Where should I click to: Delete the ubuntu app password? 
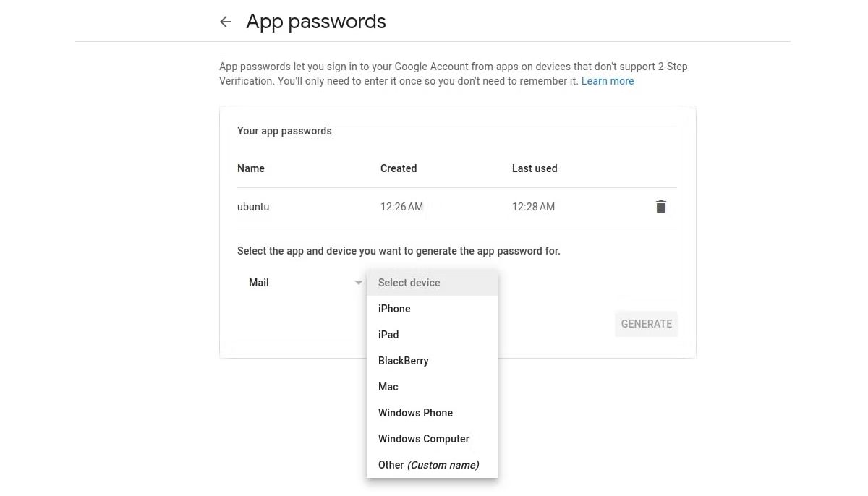tap(660, 207)
